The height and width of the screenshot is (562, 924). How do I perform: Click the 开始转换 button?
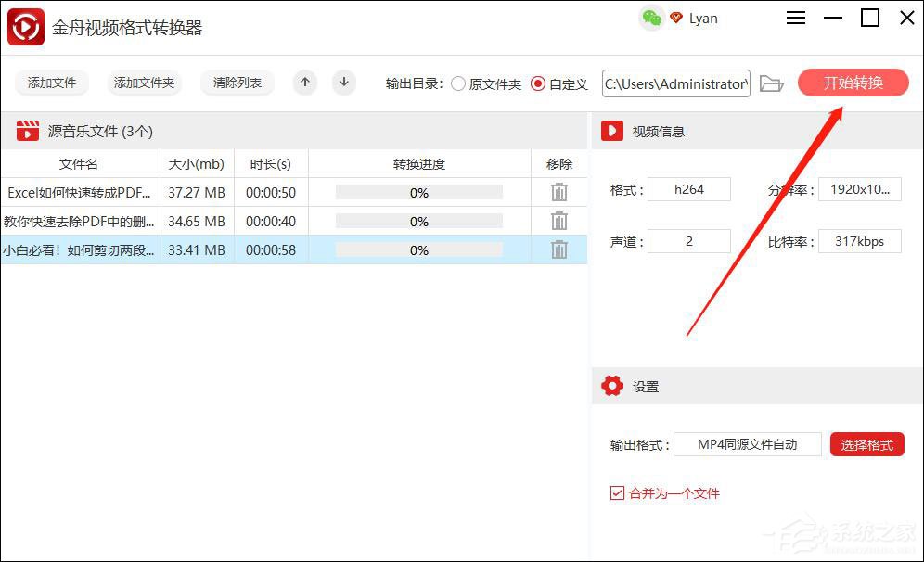point(853,83)
